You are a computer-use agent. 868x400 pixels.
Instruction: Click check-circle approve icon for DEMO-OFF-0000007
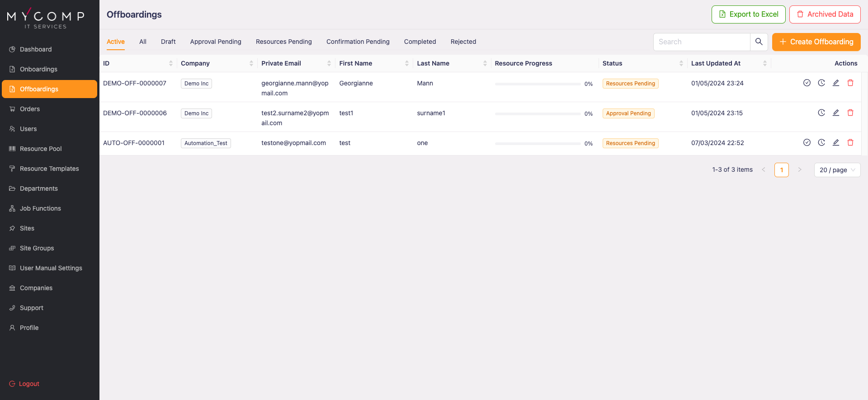807,83
